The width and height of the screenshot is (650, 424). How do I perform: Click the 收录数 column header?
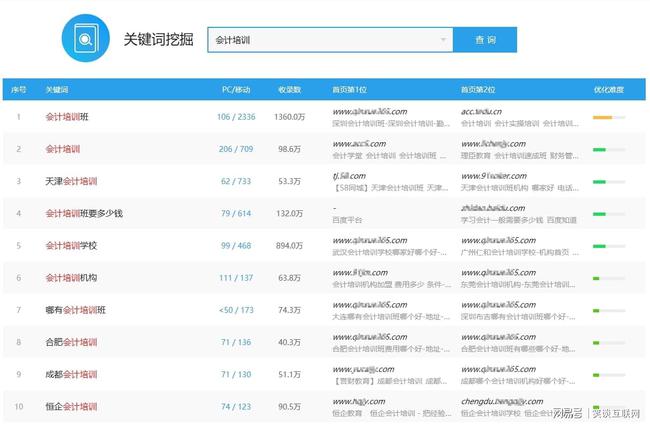click(289, 90)
